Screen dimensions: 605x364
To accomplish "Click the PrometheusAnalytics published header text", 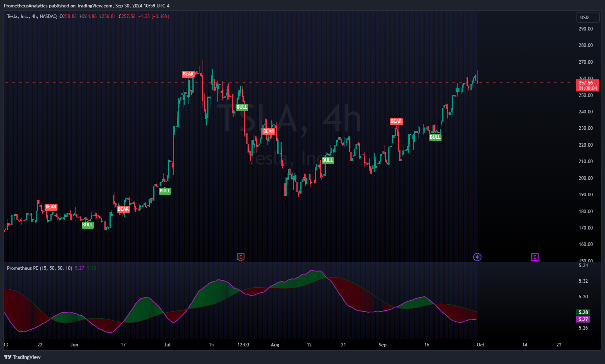I will (86, 5).
